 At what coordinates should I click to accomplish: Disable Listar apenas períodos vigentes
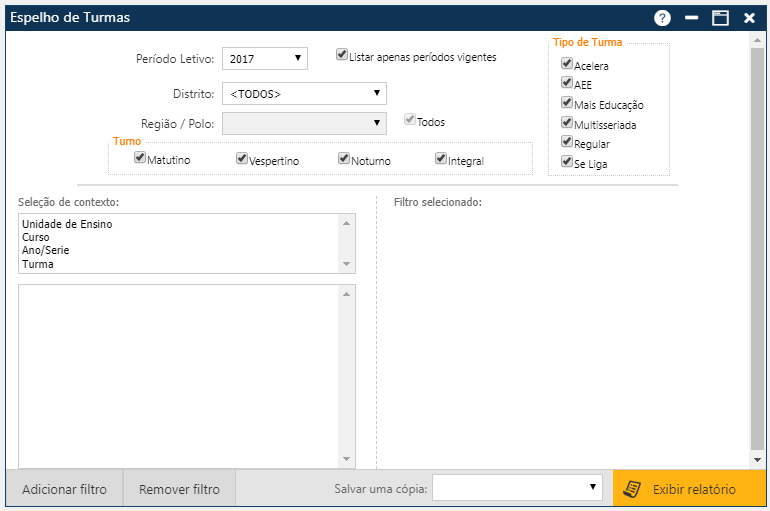pos(342,55)
